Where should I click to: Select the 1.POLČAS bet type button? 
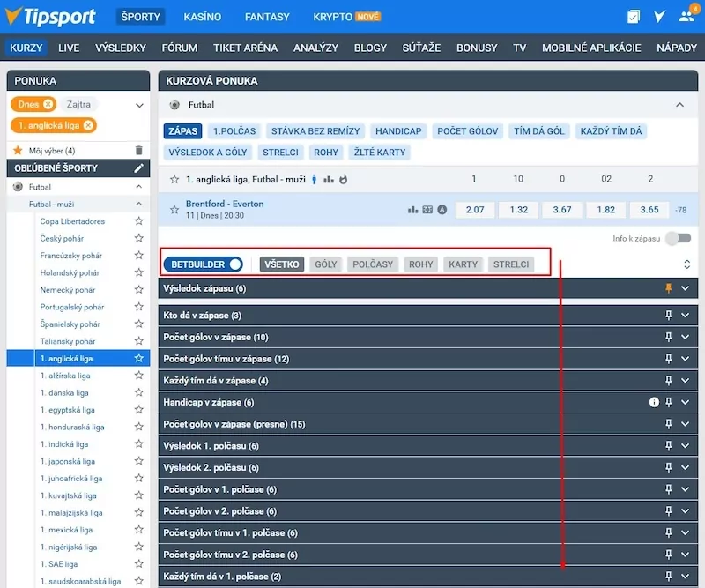(x=234, y=131)
